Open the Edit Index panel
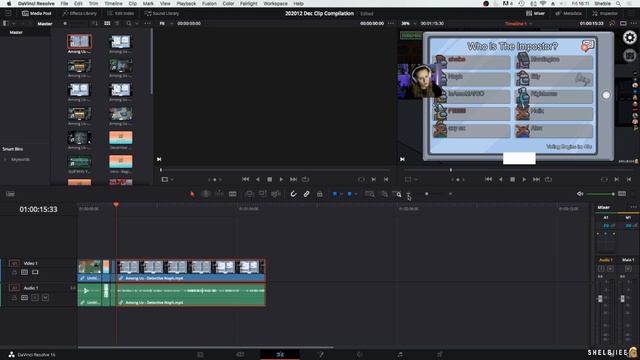 (120, 13)
